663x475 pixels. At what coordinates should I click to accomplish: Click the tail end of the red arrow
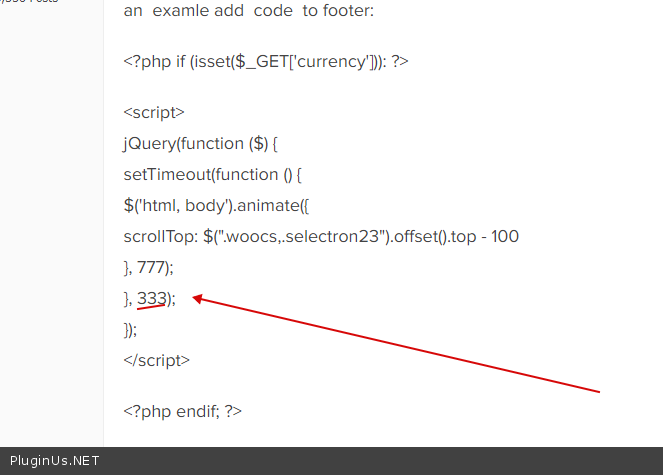598,392
